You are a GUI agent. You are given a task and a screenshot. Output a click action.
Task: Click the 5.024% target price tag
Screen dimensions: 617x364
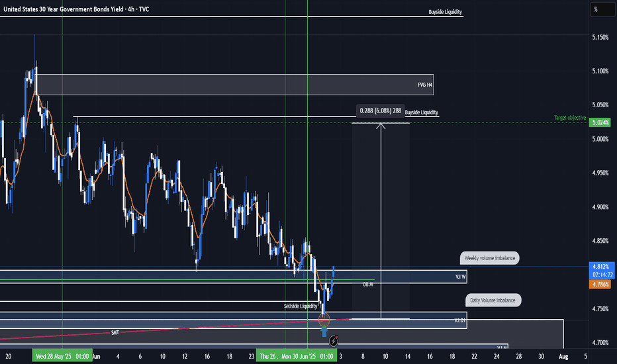(x=599, y=122)
